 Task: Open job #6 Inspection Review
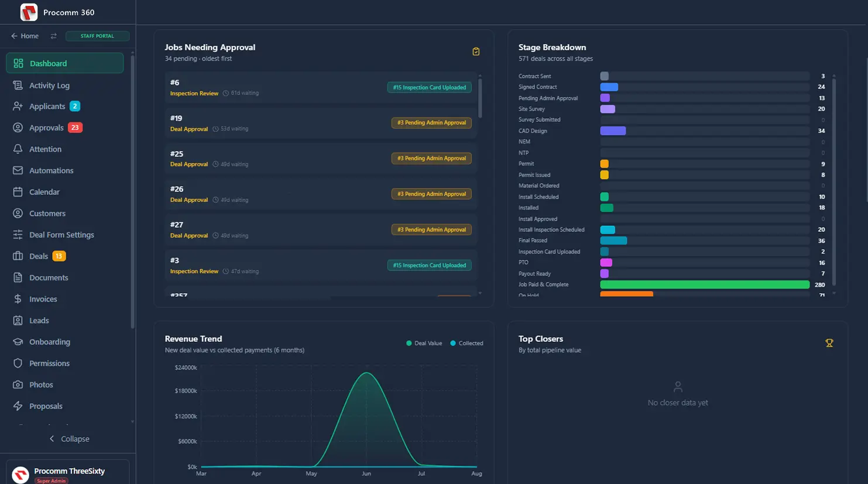pos(321,87)
